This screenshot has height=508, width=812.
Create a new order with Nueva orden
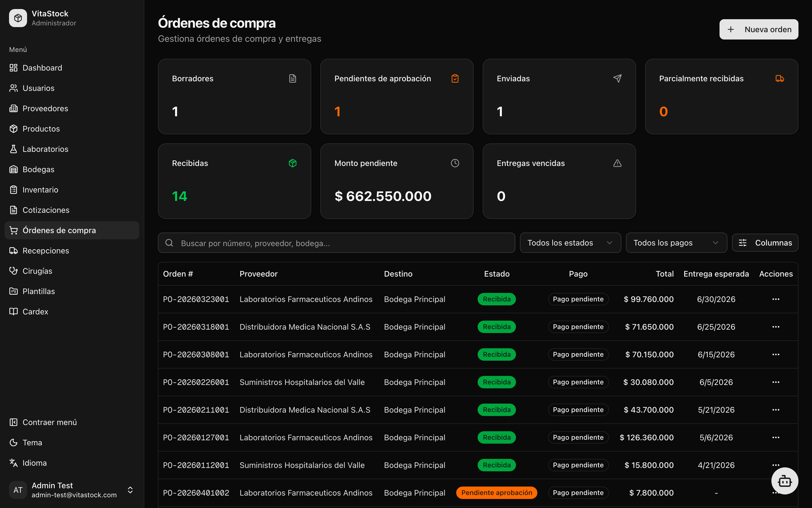click(x=759, y=29)
